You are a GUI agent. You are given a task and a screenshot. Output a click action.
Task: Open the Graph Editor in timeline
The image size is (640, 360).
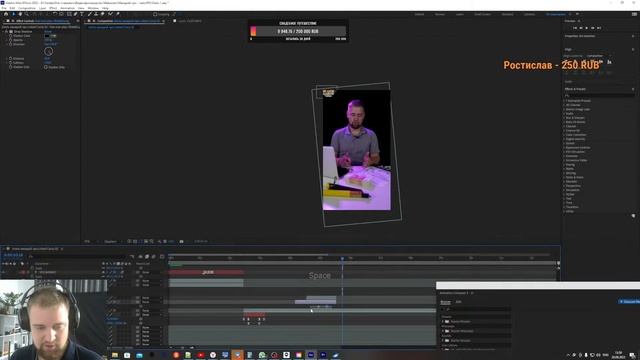[x=162, y=256]
